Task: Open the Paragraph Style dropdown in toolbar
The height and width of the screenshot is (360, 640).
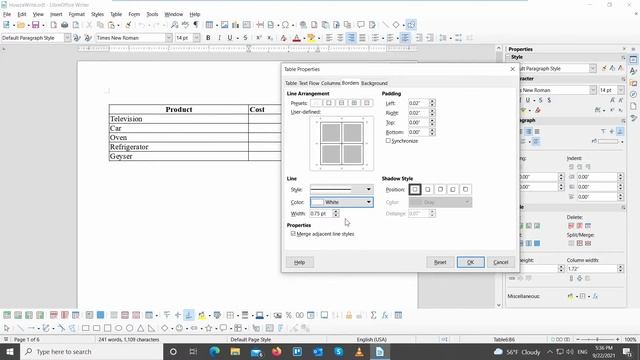Action: (67, 38)
